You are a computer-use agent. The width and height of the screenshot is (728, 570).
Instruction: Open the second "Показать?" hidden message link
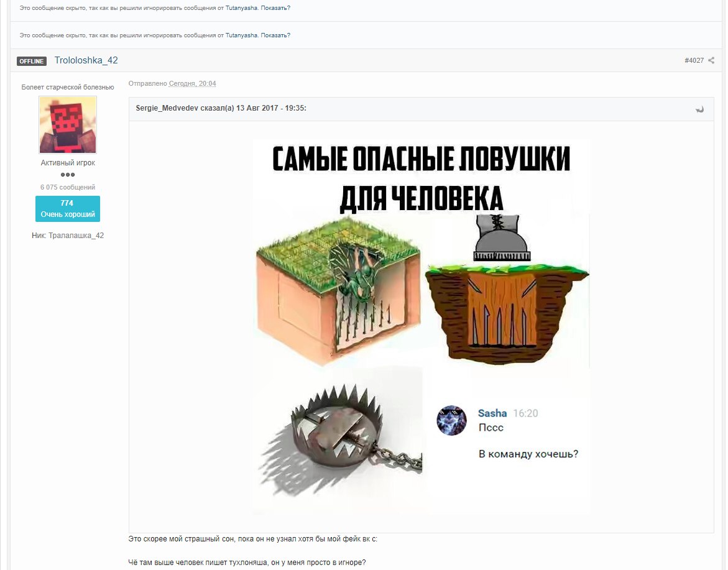275,35
